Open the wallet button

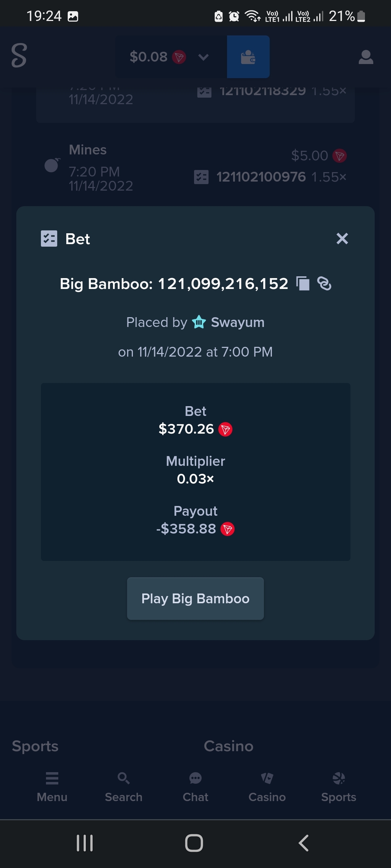[x=248, y=57]
